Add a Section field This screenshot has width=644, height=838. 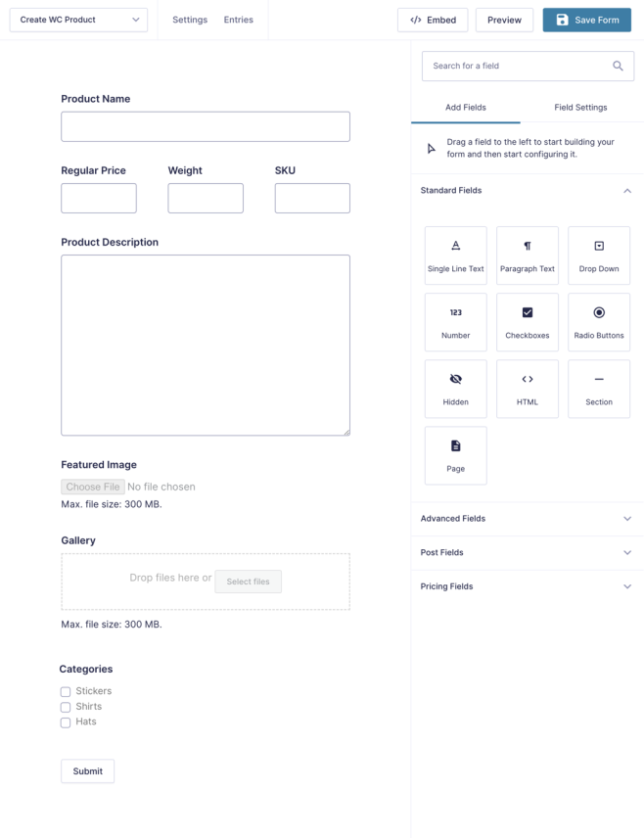(x=599, y=389)
